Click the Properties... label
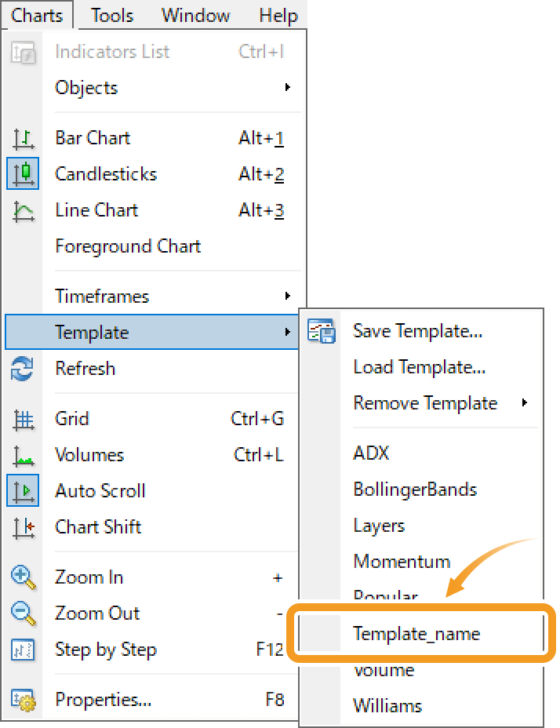 (103, 699)
